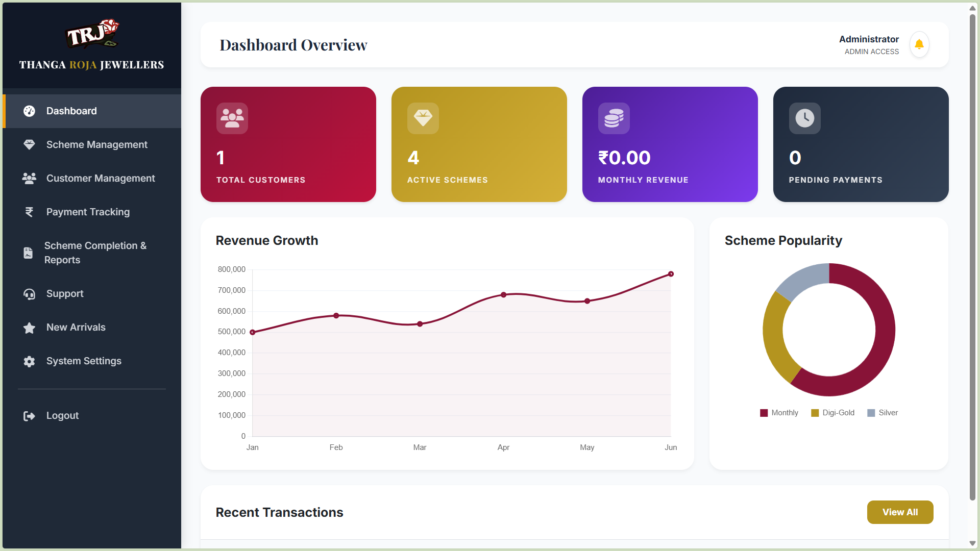Click the Pending Payments clock icon
Image resolution: width=980 pixels, height=551 pixels.
805,118
